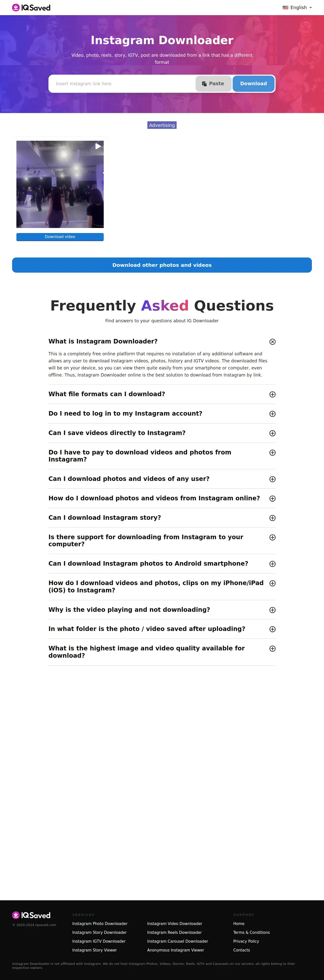Open Instagram Story Viewer footer link
Screen dimensions: 324x980
pyautogui.click(x=94, y=950)
